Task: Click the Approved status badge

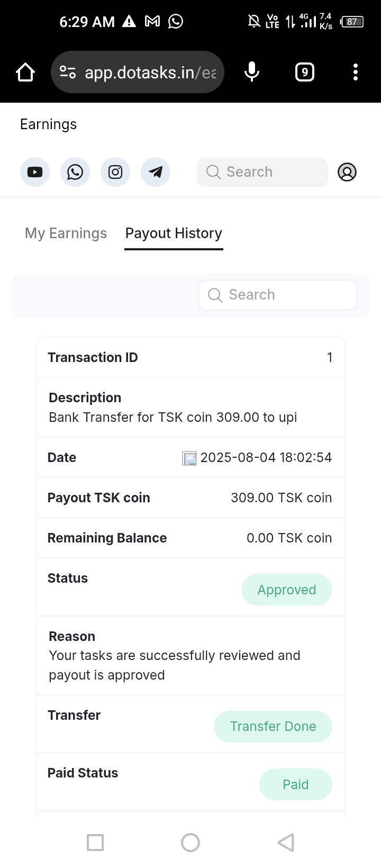Action: coord(287,590)
